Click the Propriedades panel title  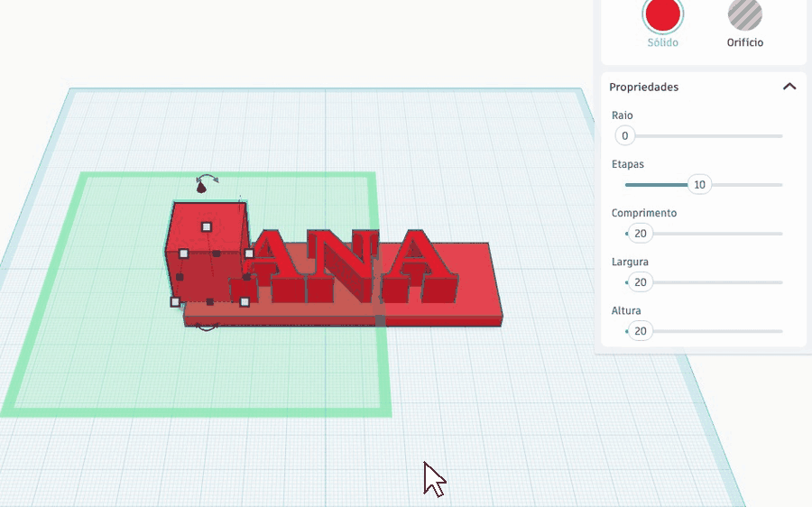pos(643,87)
